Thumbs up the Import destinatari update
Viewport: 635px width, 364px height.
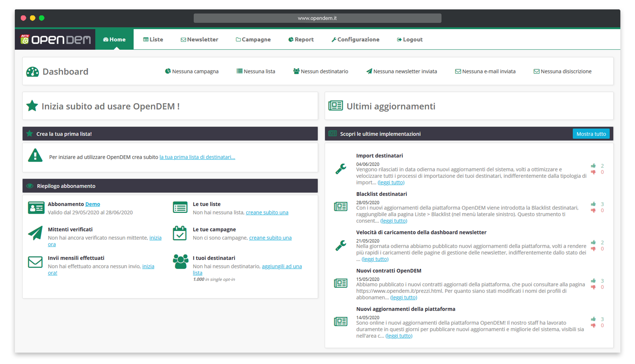point(593,166)
